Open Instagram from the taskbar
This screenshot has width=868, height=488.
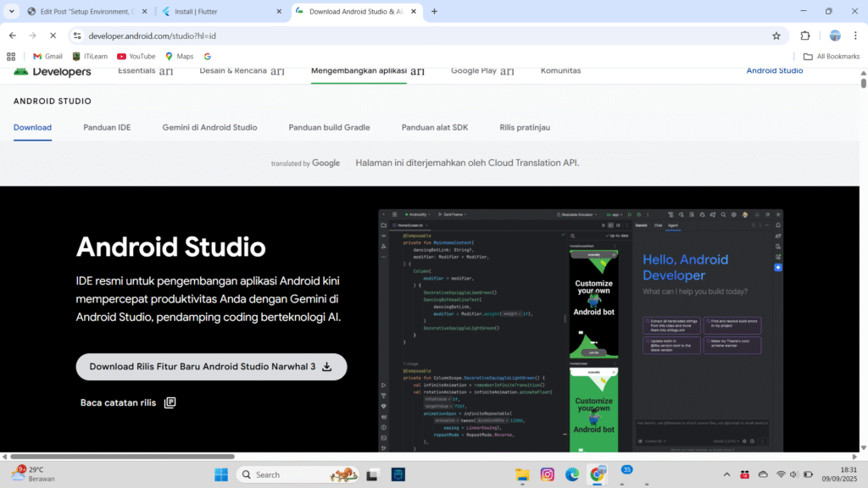click(x=548, y=474)
